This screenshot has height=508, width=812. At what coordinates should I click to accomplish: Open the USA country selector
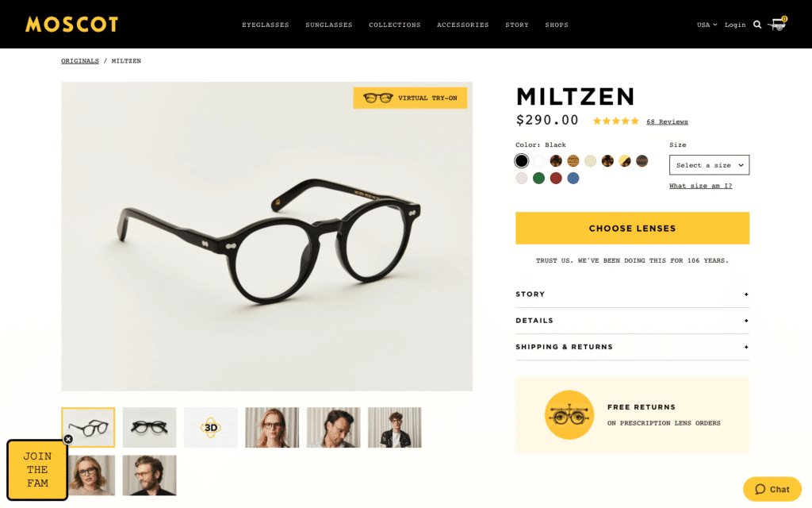[x=707, y=25]
